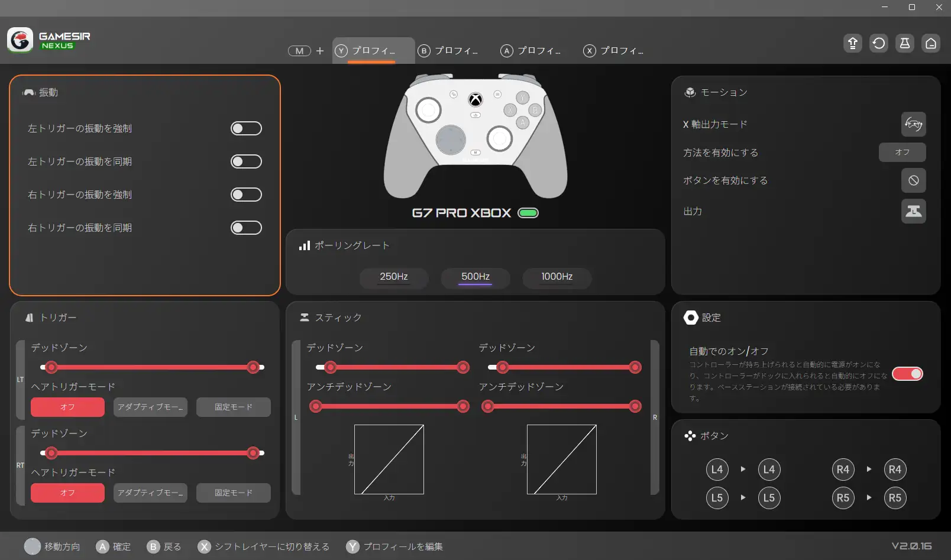The height and width of the screenshot is (560, 951).
Task: Click RT デッドゾーン slider right handle
Action: 253,453
